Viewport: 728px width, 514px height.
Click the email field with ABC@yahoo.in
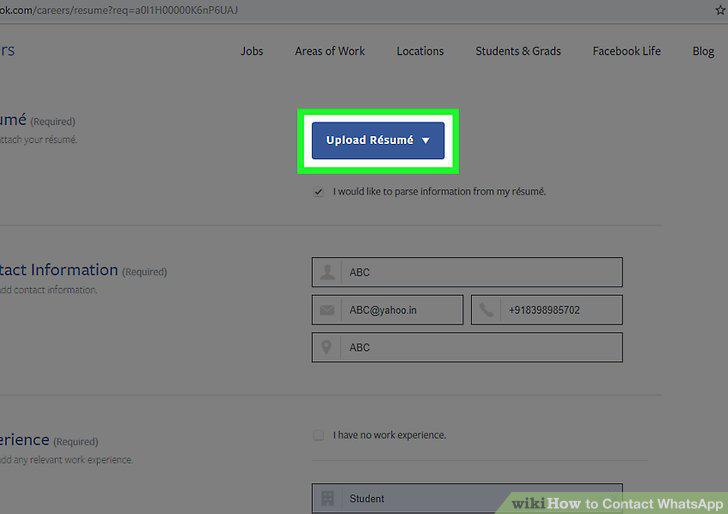coord(388,310)
